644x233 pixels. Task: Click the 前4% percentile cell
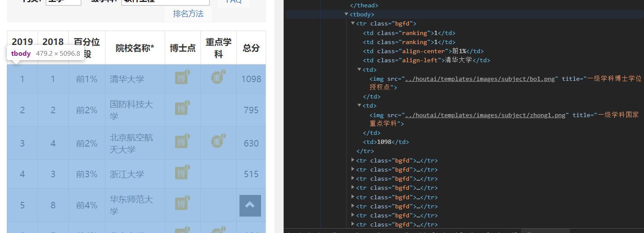click(87, 205)
